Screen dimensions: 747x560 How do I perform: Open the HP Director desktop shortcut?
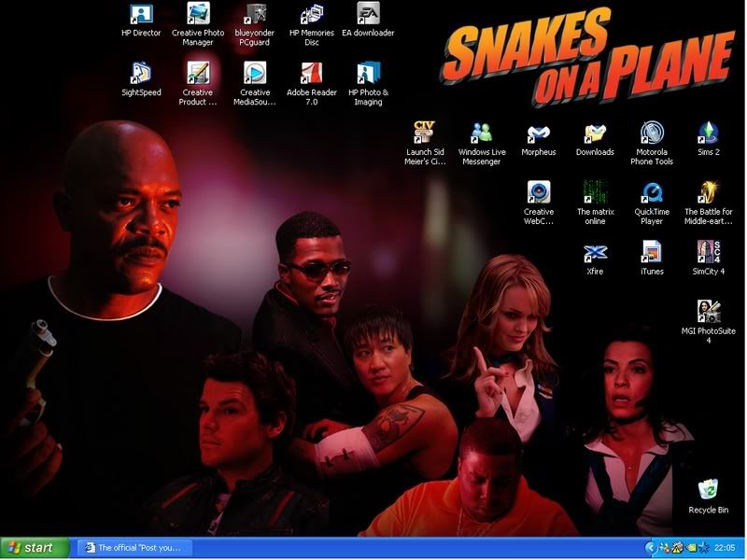(x=141, y=14)
